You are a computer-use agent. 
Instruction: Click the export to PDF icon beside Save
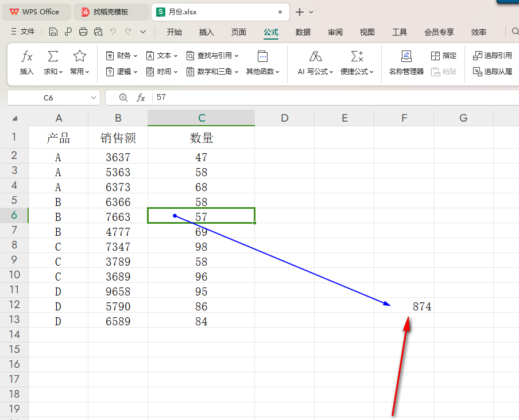tap(68, 32)
